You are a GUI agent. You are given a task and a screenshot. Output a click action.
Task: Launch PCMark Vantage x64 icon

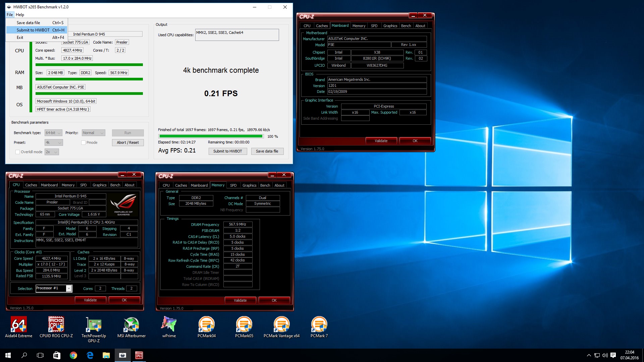pos(282,327)
